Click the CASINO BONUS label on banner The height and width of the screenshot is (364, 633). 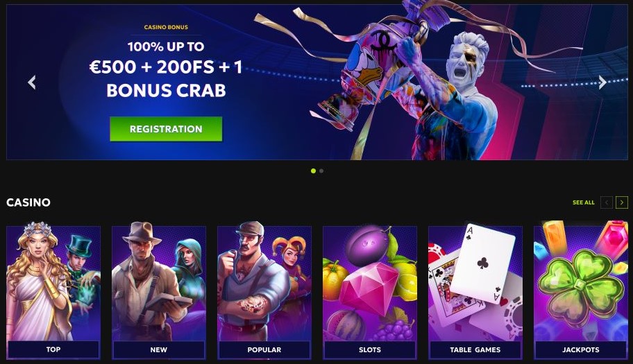click(x=166, y=27)
